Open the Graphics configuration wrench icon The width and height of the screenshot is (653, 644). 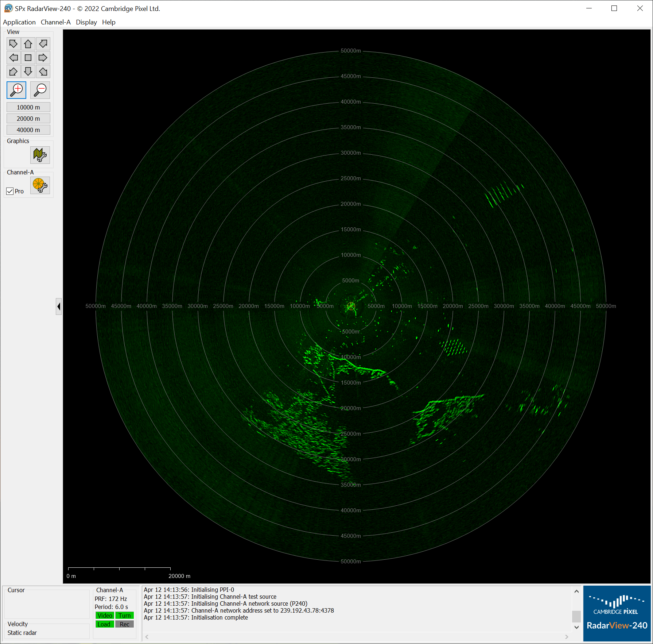click(x=40, y=155)
